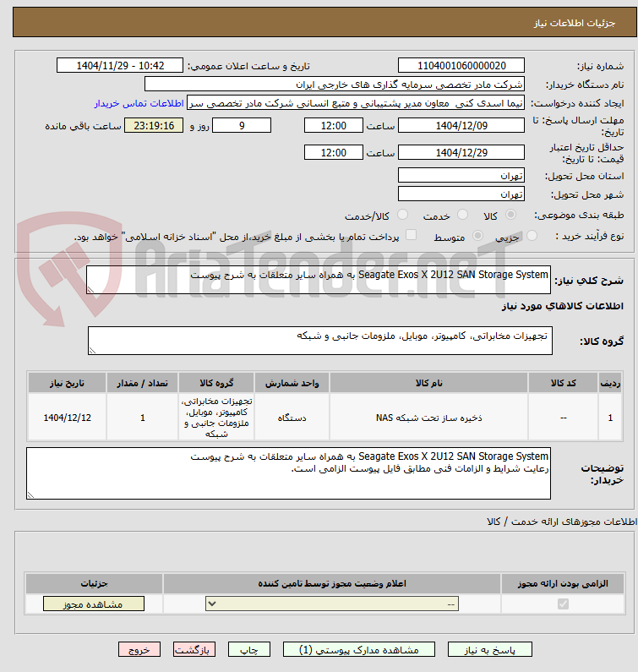Click the price validity date 1404/12/29
This screenshot has width=638, height=672.
pyautogui.click(x=461, y=152)
